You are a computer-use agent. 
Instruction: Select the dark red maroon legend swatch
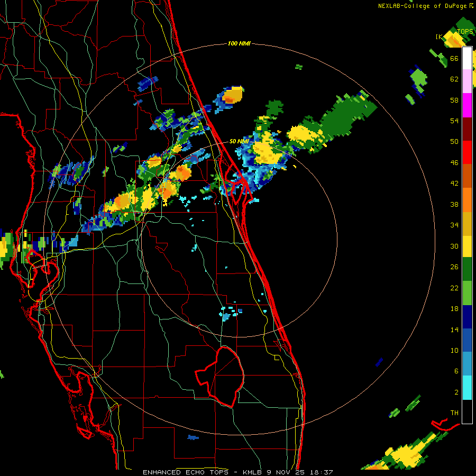pyautogui.click(x=467, y=129)
